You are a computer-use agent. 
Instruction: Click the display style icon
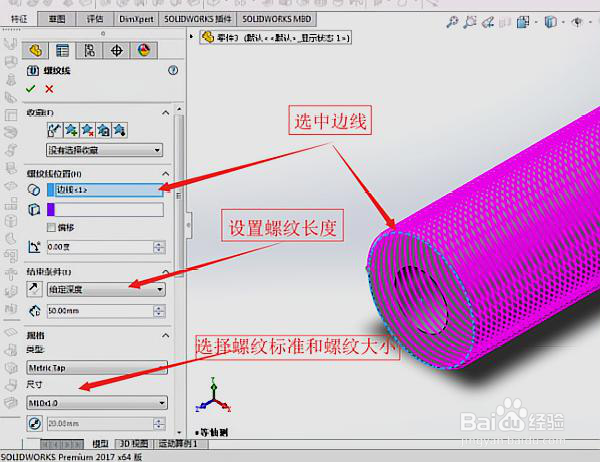click(x=550, y=22)
